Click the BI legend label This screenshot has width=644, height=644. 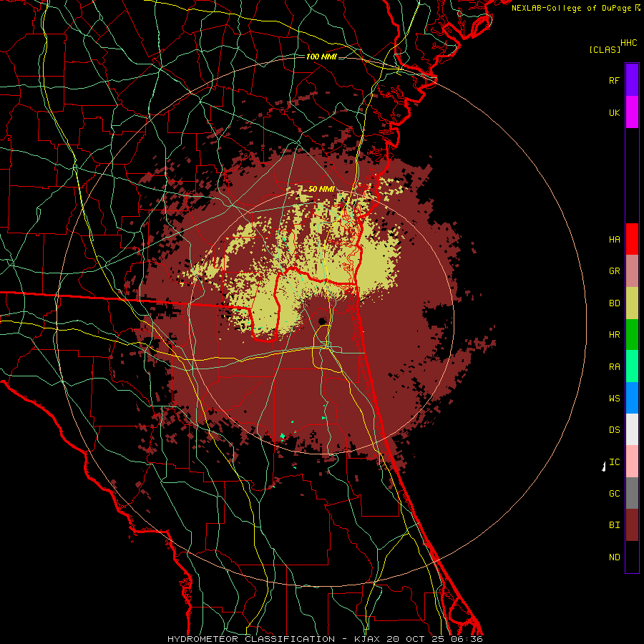tap(614, 525)
